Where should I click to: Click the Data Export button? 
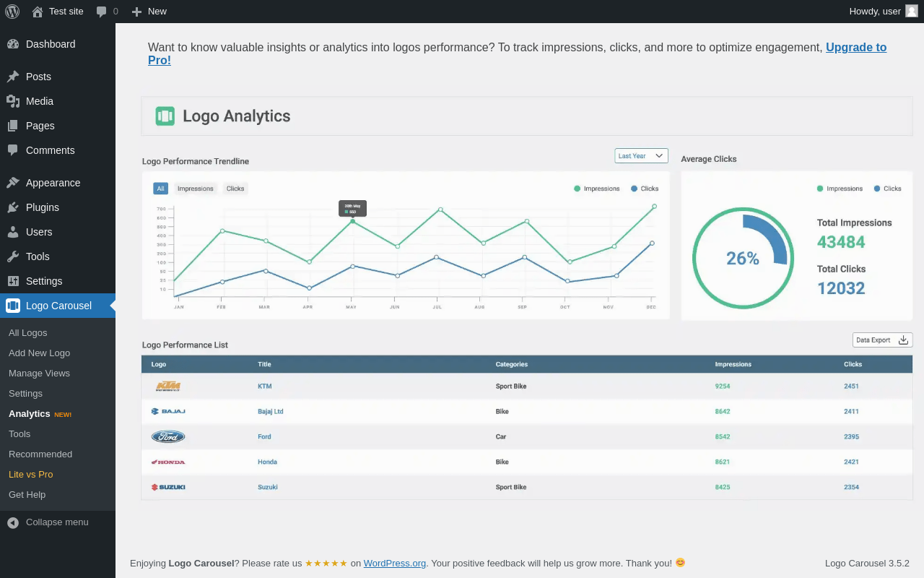pyautogui.click(x=883, y=340)
